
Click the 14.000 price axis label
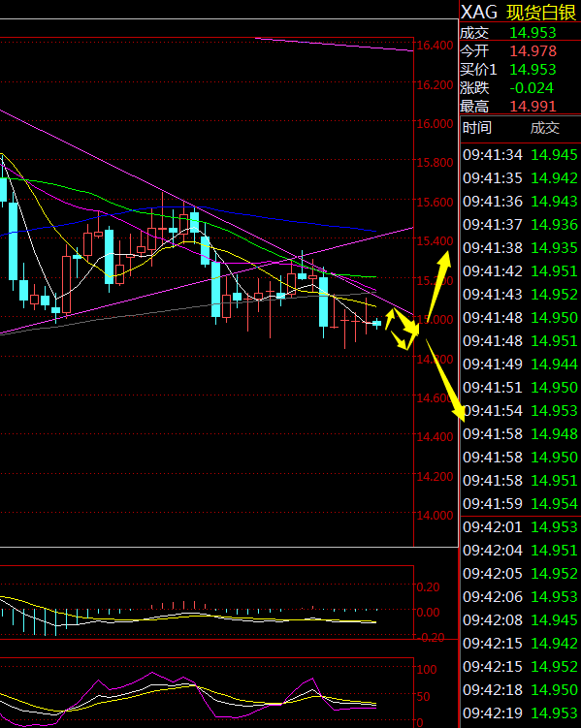click(x=435, y=516)
